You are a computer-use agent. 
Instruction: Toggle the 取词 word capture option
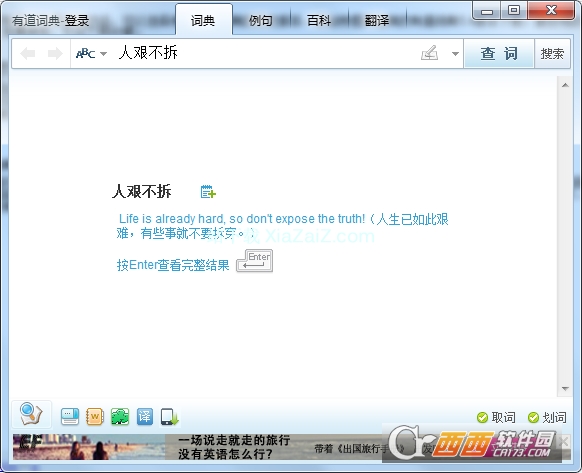pos(496,418)
